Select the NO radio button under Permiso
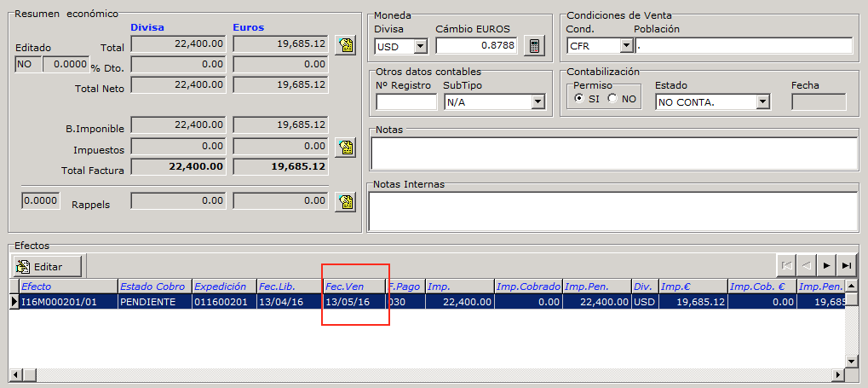The height and width of the screenshot is (388, 868). point(612,99)
